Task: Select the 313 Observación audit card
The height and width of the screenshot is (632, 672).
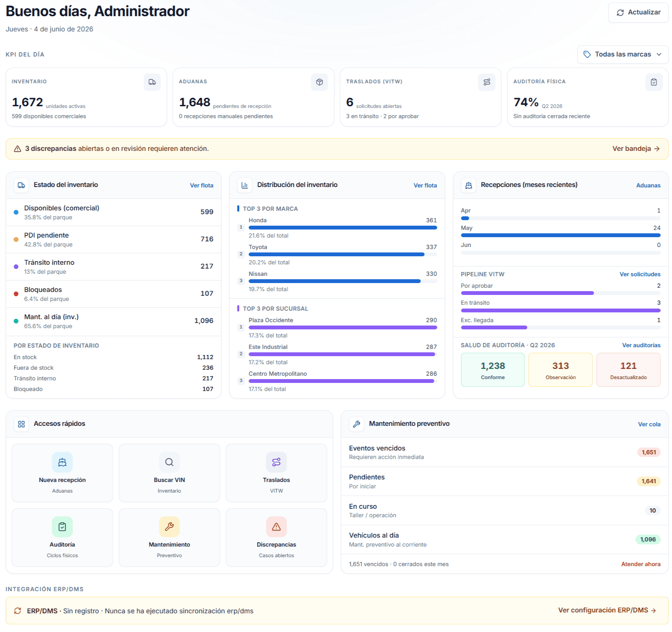Action: pos(561,370)
